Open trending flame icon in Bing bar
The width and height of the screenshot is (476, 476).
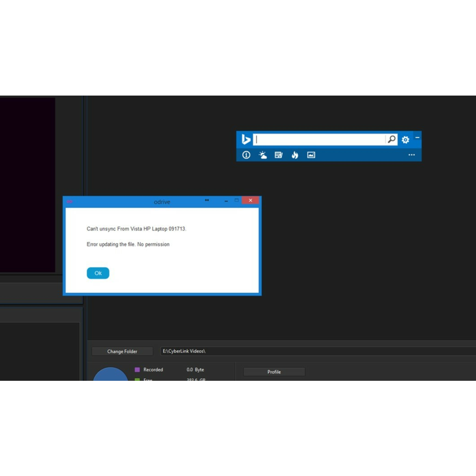coord(295,155)
